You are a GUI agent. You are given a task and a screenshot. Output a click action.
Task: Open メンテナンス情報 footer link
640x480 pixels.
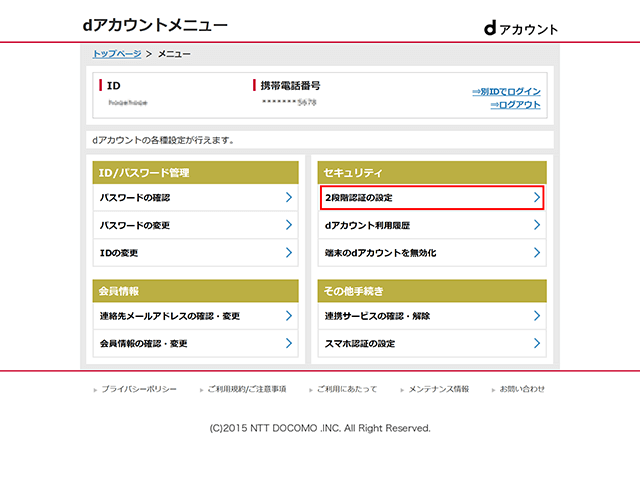(439, 389)
